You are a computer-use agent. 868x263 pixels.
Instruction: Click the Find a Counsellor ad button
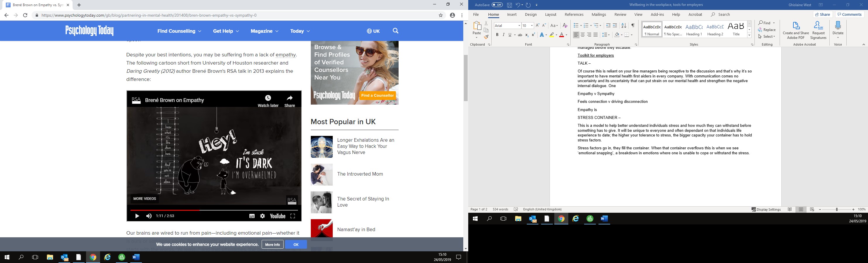point(378,96)
